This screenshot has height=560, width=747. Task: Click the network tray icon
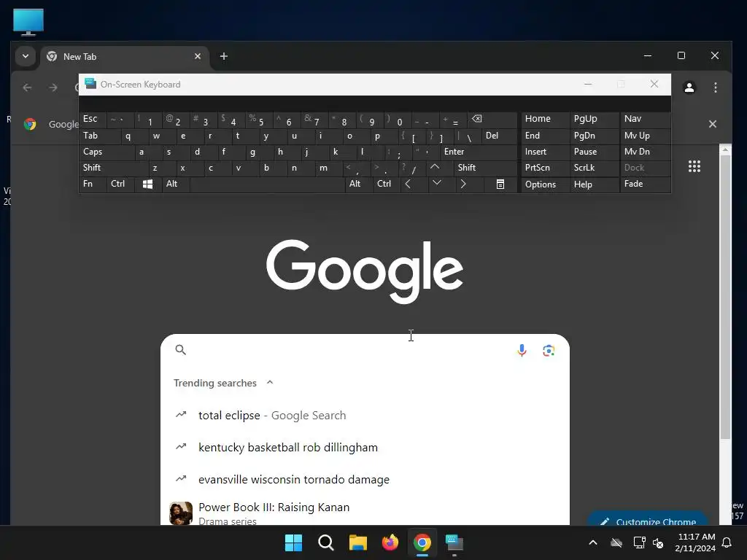coord(639,542)
